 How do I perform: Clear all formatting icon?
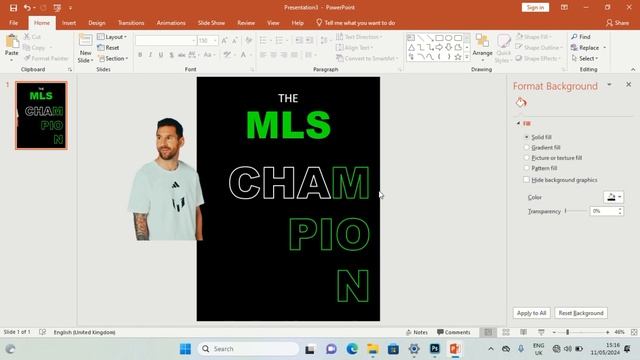click(249, 40)
